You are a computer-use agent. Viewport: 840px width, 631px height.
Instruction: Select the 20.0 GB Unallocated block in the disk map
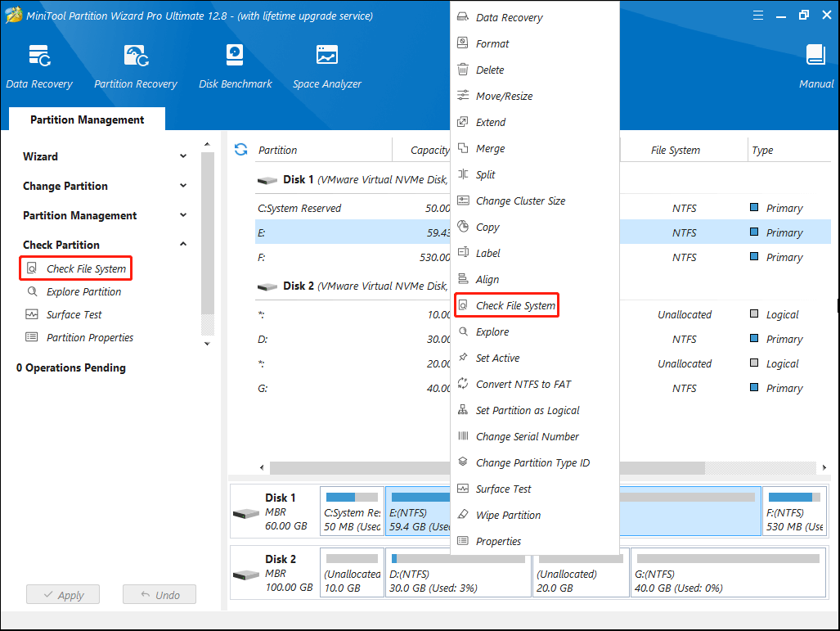click(581, 572)
